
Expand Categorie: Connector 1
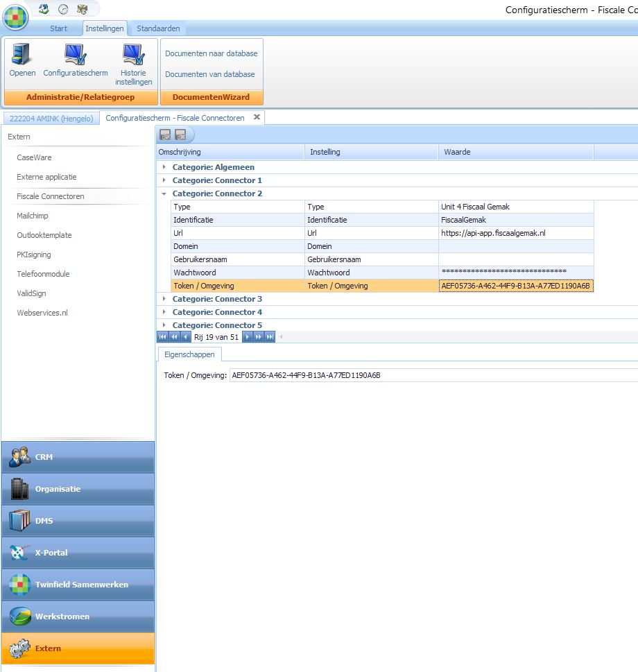(x=164, y=180)
